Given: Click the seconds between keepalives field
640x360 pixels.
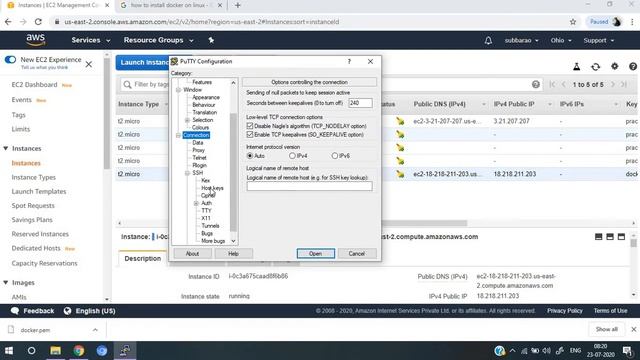Looking at the screenshot, I should tap(360, 103).
